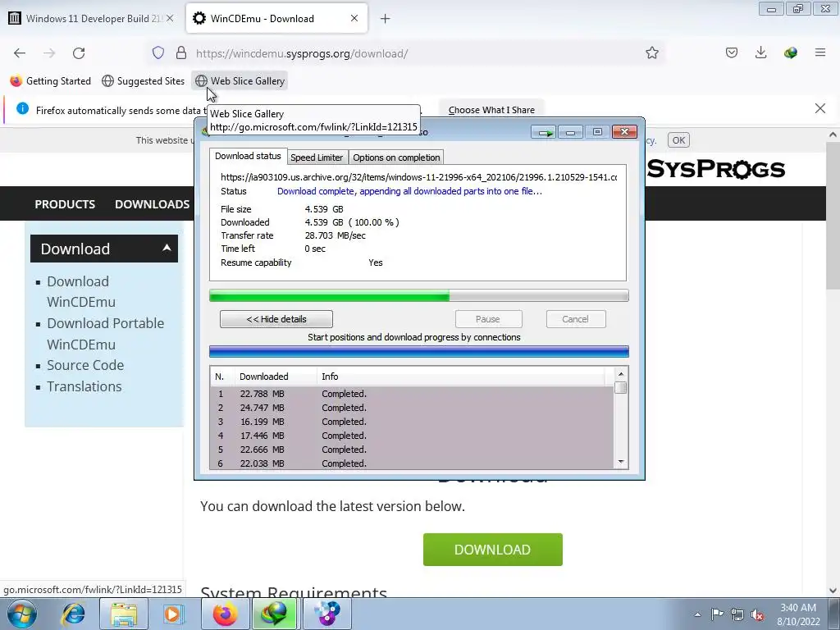Dismiss the Firefox data sharing notification bar
This screenshot has height=630, width=840.
[820, 108]
